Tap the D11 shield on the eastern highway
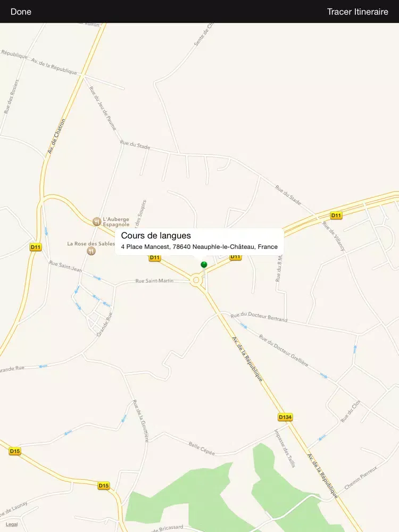The height and width of the screenshot is (532, 399). pyautogui.click(x=336, y=215)
